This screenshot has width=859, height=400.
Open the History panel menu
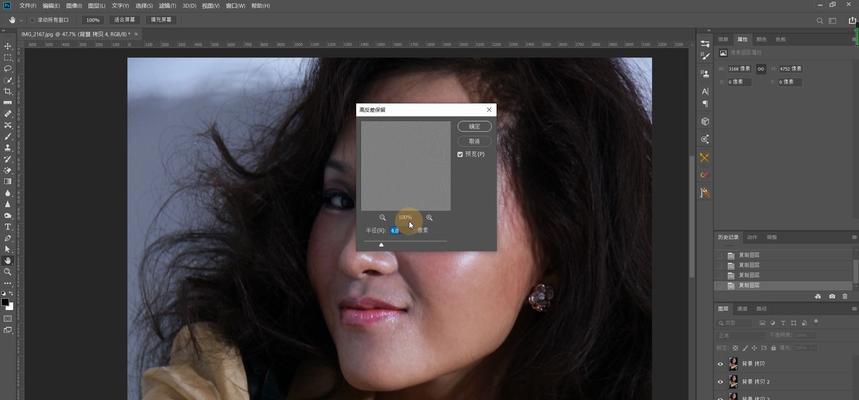coord(854,237)
